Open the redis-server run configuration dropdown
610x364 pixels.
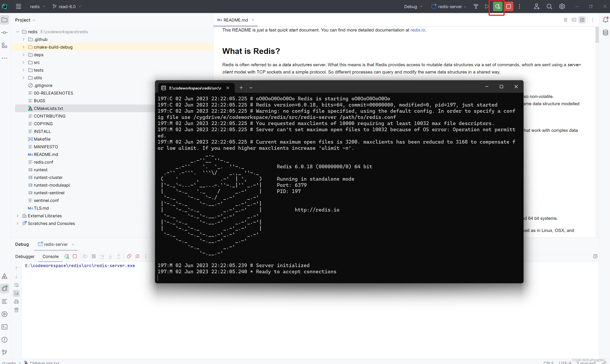[449, 7]
